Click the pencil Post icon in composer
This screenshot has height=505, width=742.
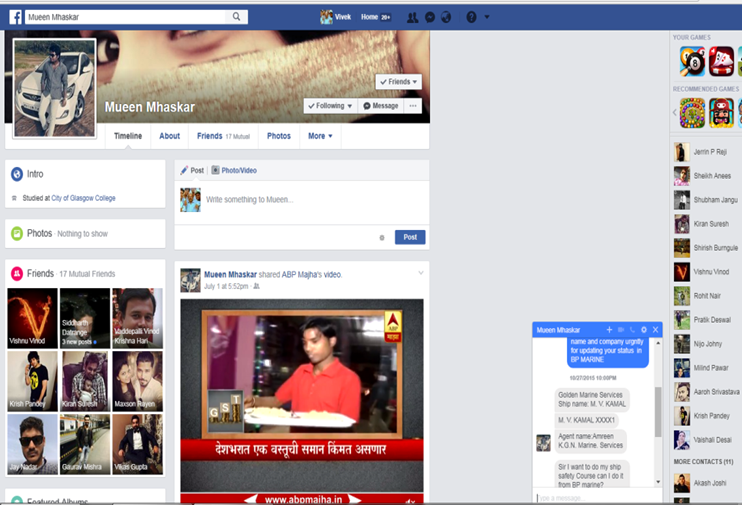[x=184, y=170]
